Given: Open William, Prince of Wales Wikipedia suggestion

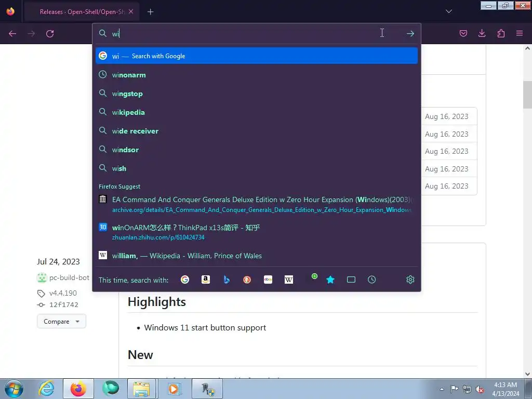Looking at the screenshot, I should 257,256.
